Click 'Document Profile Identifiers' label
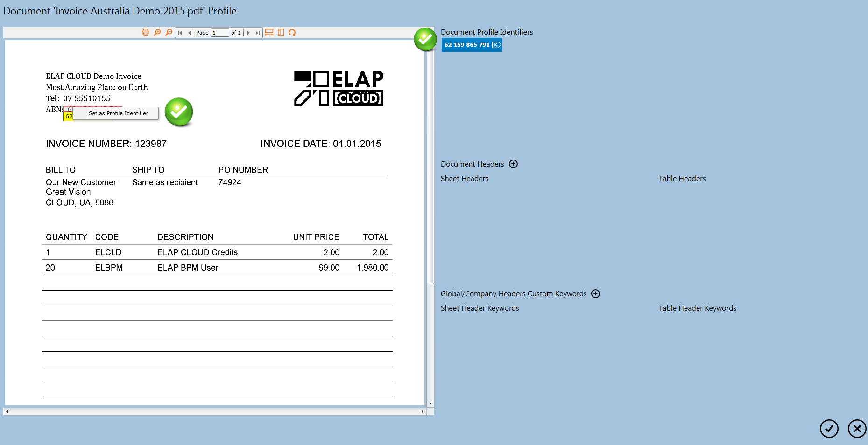Viewport: 868px width, 445px height. tap(487, 32)
